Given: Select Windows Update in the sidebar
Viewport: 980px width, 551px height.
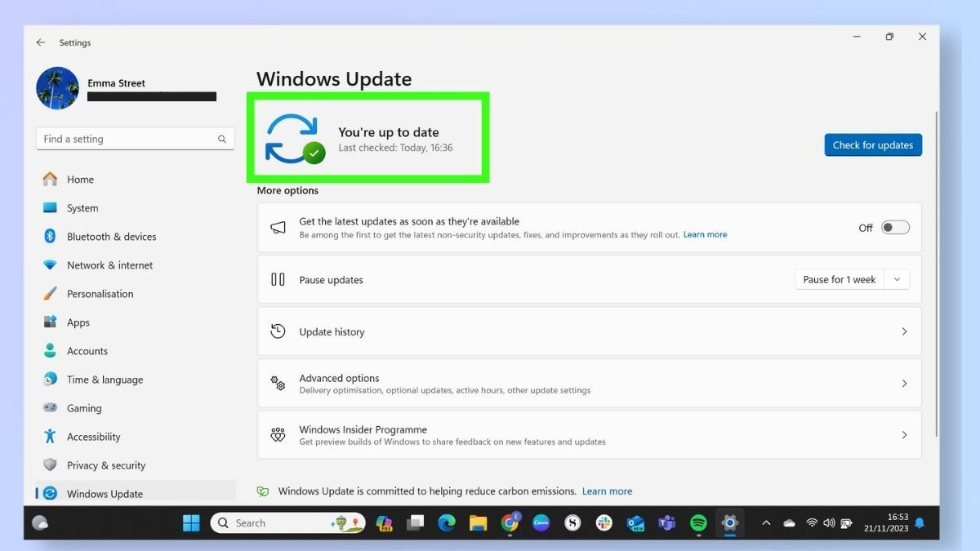Looking at the screenshot, I should pyautogui.click(x=105, y=493).
